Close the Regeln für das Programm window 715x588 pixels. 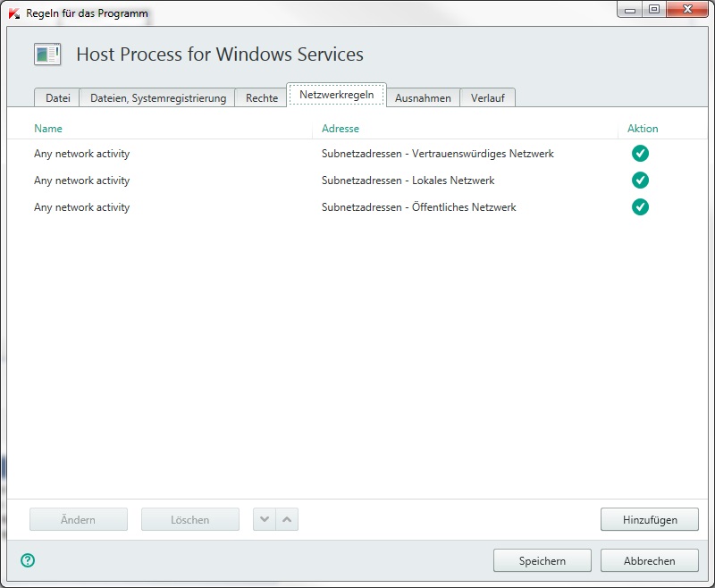point(687,10)
